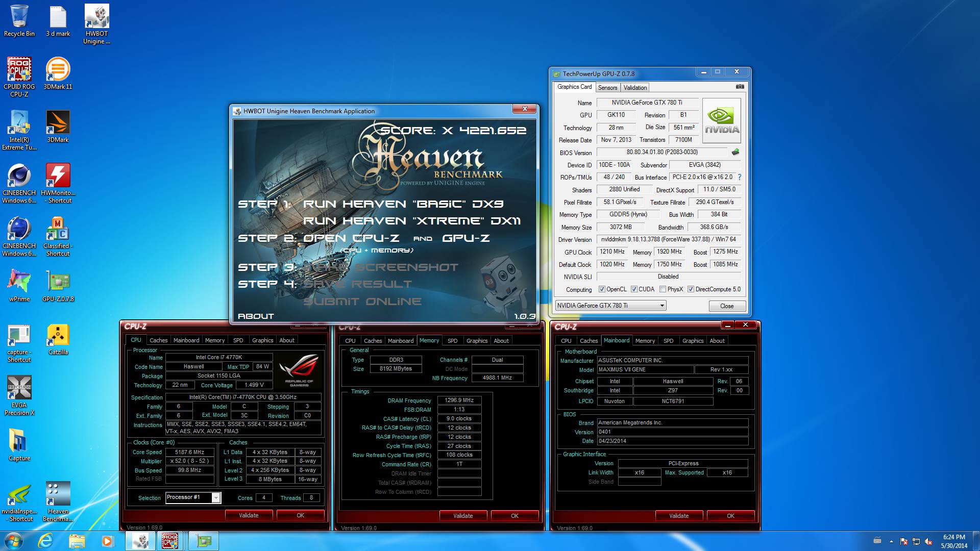Switch to the Sensors tab in GPU-Z
This screenshot has width=980, height=551.
pyautogui.click(x=607, y=88)
